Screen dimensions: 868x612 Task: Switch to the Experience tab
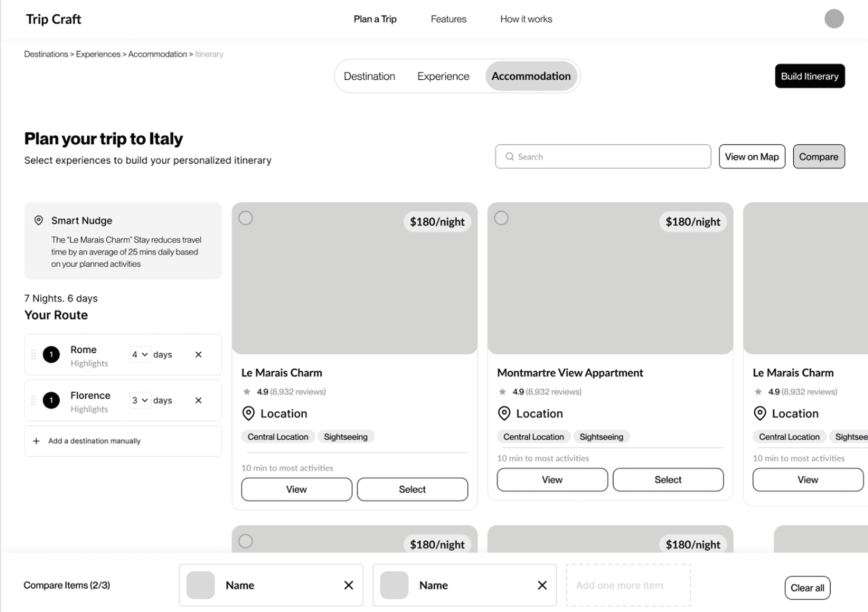tap(443, 76)
